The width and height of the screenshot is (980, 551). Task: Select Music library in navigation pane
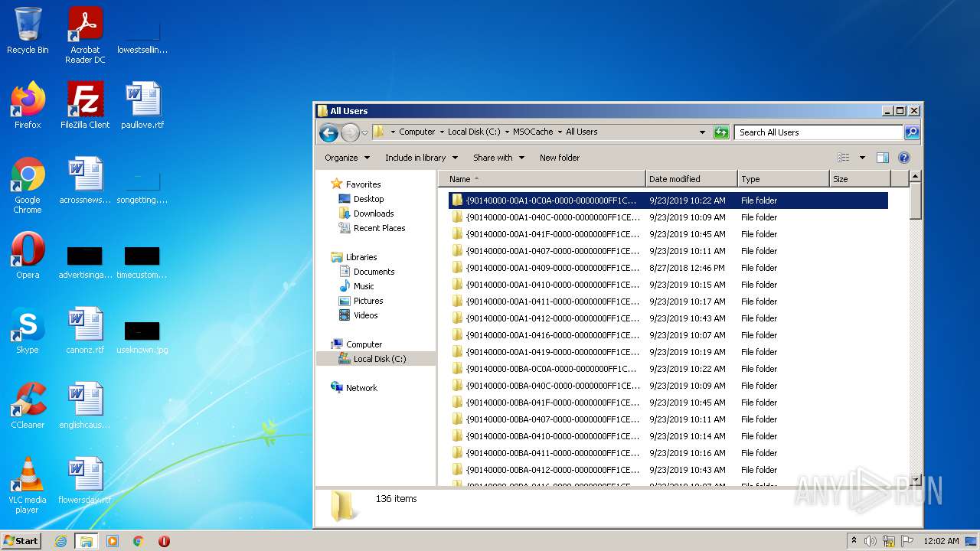364,286
